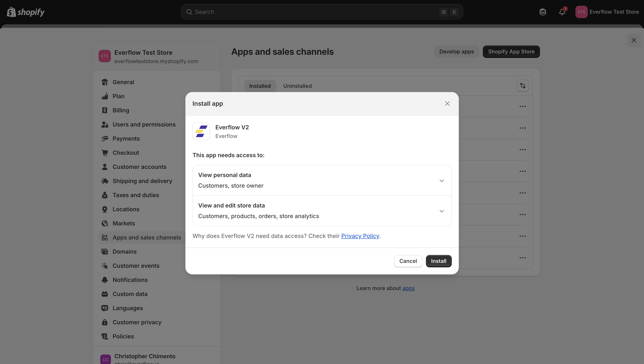Click the Domains icon
The width and height of the screenshot is (644, 364).
(x=105, y=252)
